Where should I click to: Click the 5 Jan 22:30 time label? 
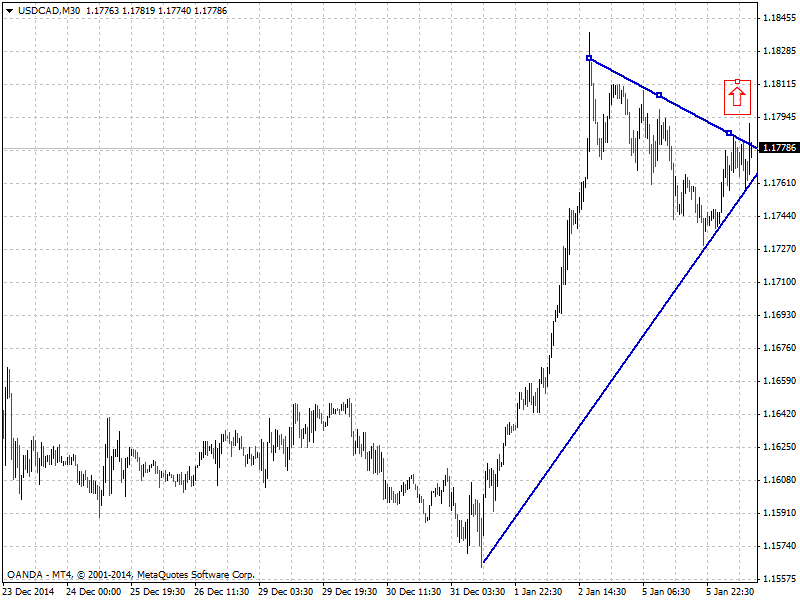pos(729,591)
